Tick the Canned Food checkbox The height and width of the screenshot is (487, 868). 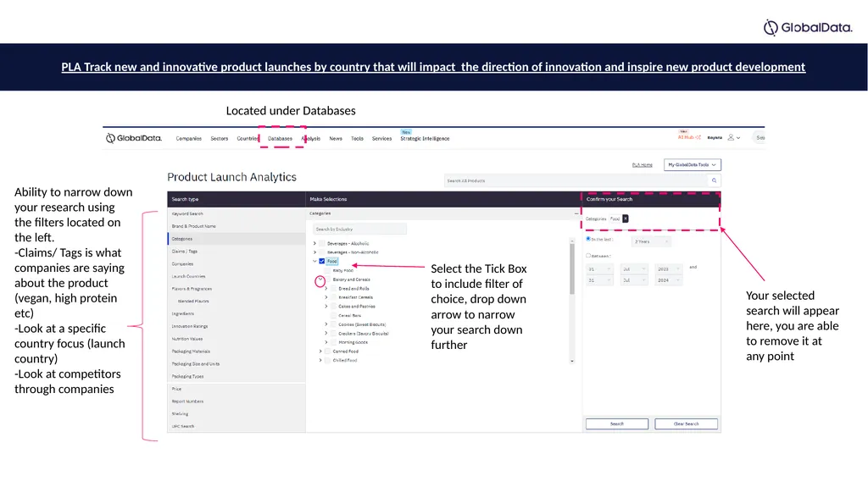coord(328,351)
